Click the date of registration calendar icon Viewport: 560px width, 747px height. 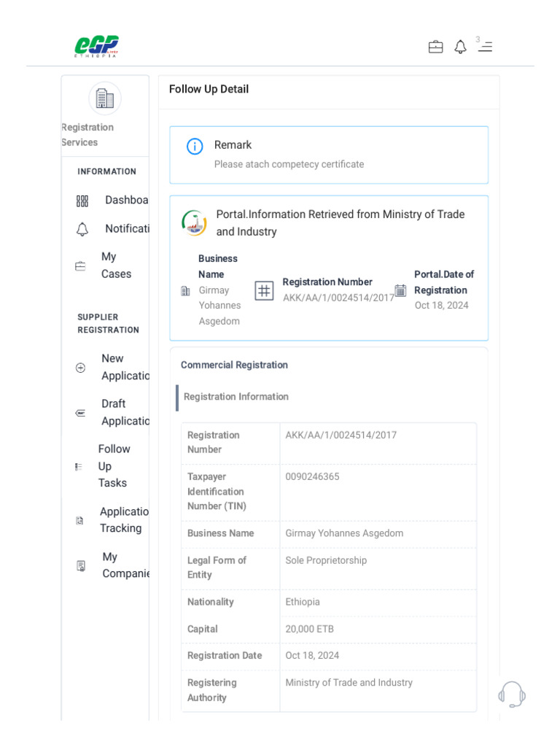(x=400, y=290)
